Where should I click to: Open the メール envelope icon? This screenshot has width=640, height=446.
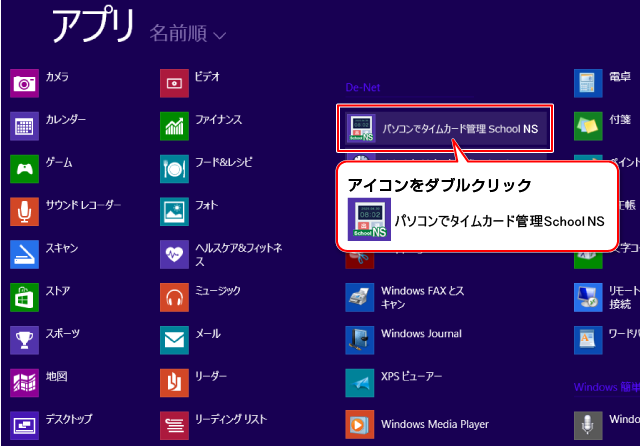(174, 340)
